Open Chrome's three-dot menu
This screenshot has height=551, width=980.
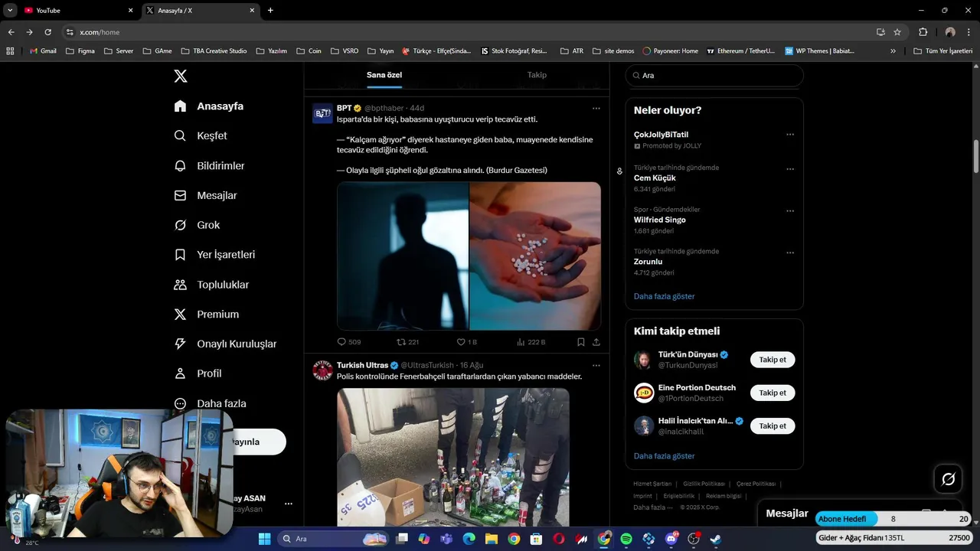969,32
